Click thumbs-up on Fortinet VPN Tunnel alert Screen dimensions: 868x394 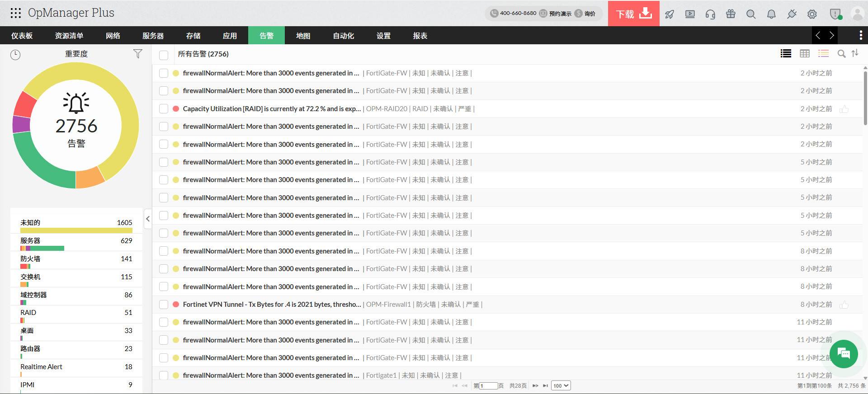(x=844, y=305)
